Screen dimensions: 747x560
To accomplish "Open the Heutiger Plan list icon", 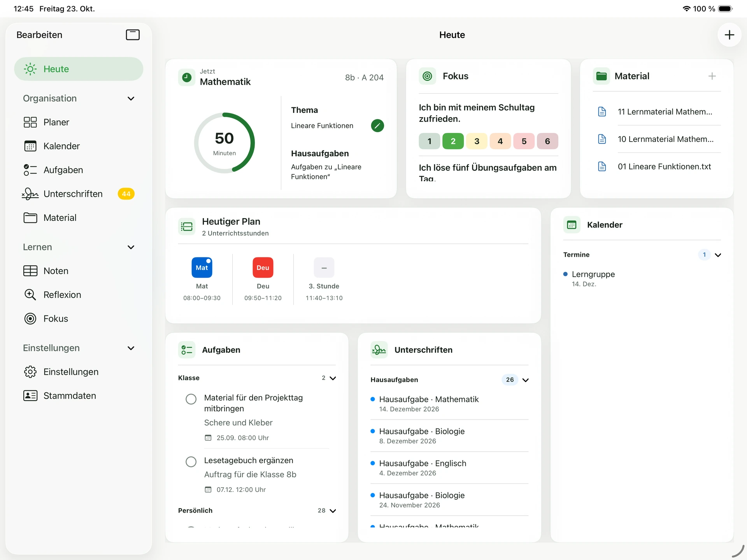I will click(187, 226).
